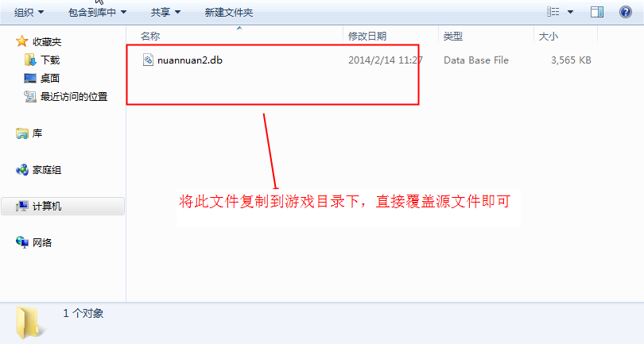Expand the 包含到库中 dropdown

tap(97, 13)
